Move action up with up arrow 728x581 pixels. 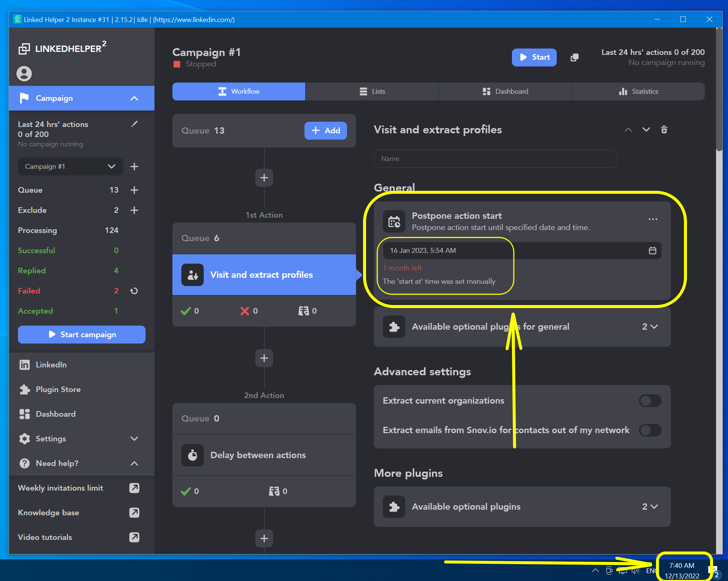[x=628, y=130]
